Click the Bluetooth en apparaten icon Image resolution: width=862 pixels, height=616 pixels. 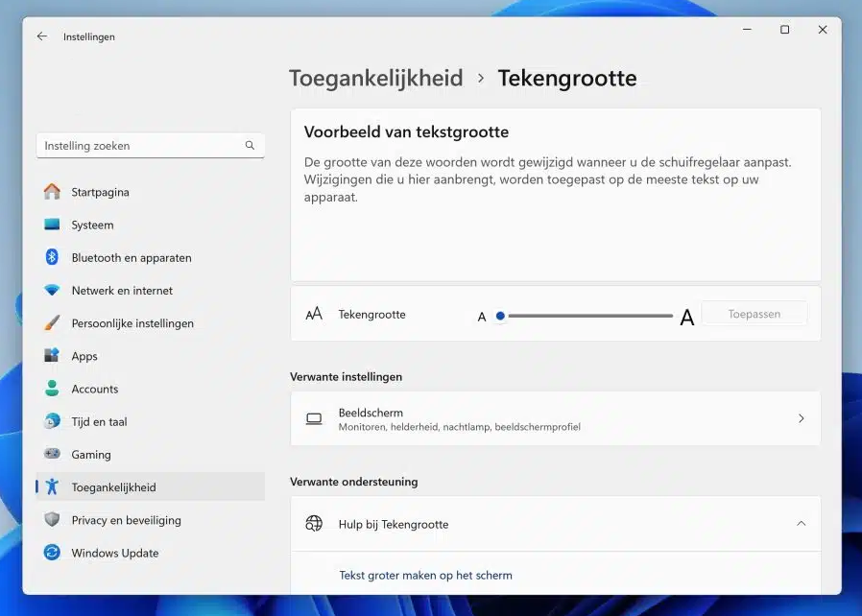pos(52,257)
